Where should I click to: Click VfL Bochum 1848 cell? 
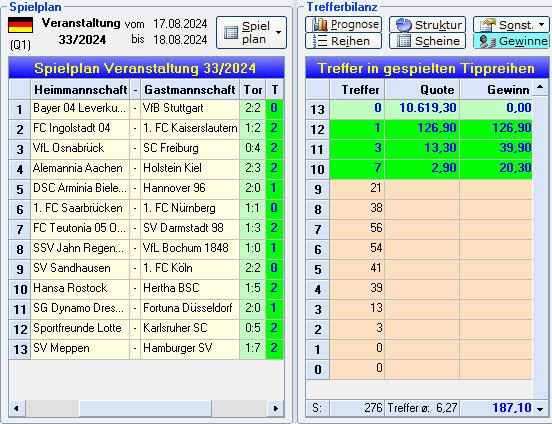[x=190, y=249]
